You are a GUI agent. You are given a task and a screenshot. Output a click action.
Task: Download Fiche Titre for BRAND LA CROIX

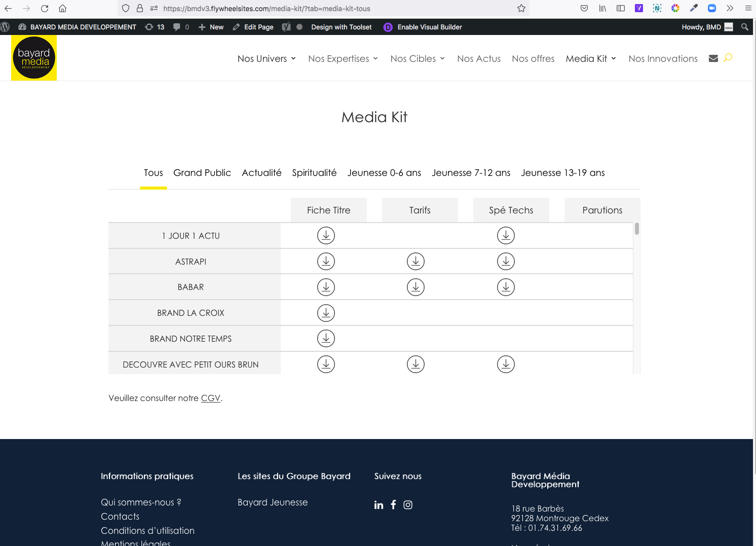[326, 313]
